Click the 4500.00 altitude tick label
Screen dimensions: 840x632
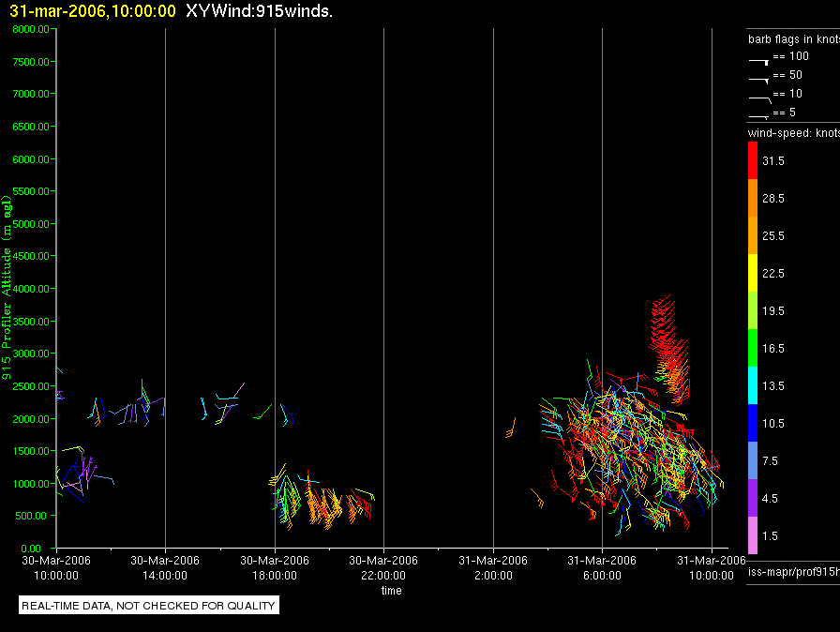31,256
